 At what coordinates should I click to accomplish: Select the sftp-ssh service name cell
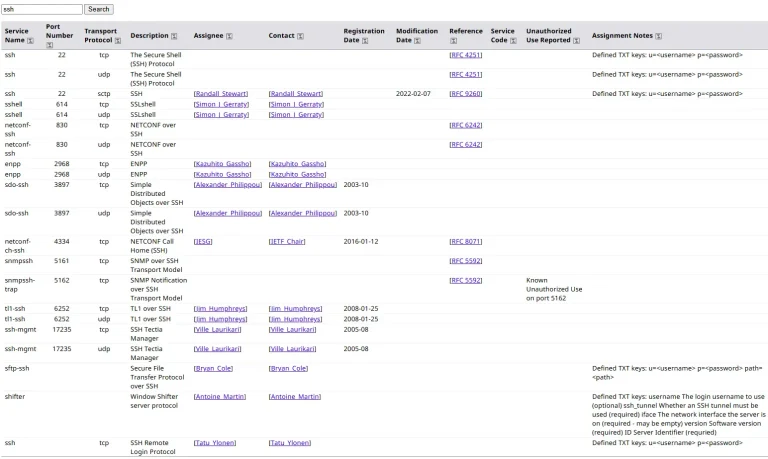click(x=17, y=368)
